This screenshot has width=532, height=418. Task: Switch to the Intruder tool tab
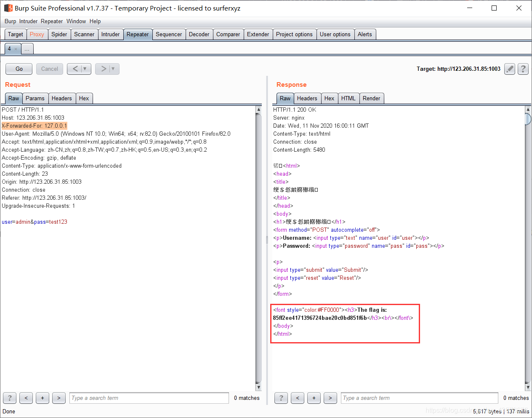111,35
